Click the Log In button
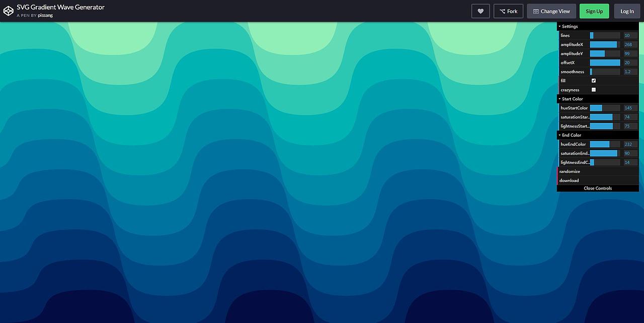The height and width of the screenshot is (323, 644). pyautogui.click(x=626, y=11)
